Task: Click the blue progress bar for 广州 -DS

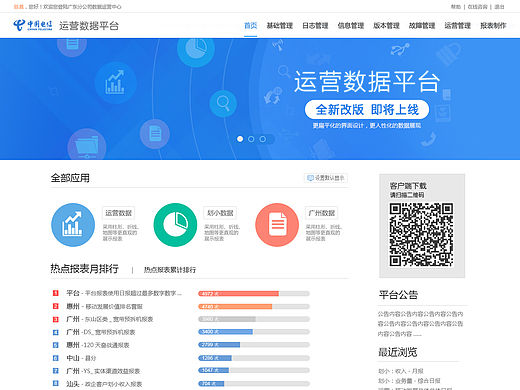Action: [x=225, y=332]
